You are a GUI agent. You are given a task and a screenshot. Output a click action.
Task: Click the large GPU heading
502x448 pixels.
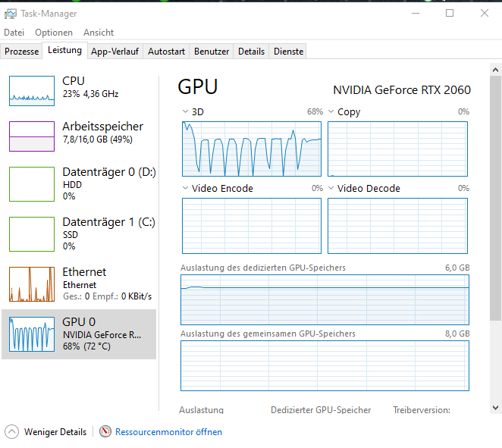197,86
